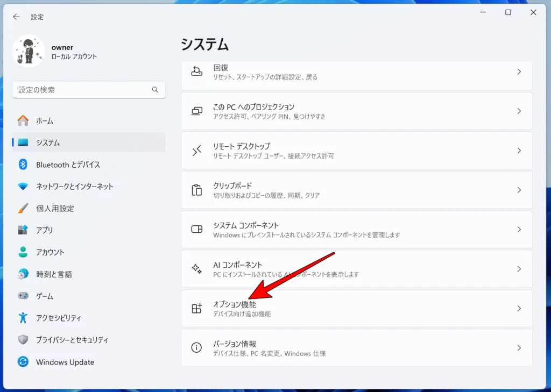
Task: Click the back arrow in title bar
Action: [16, 17]
